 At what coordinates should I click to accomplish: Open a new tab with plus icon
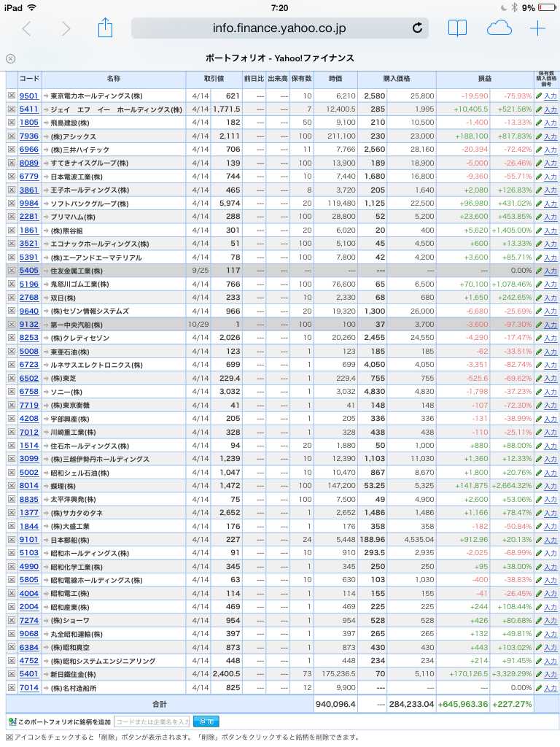pyautogui.click(x=537, y=28)
